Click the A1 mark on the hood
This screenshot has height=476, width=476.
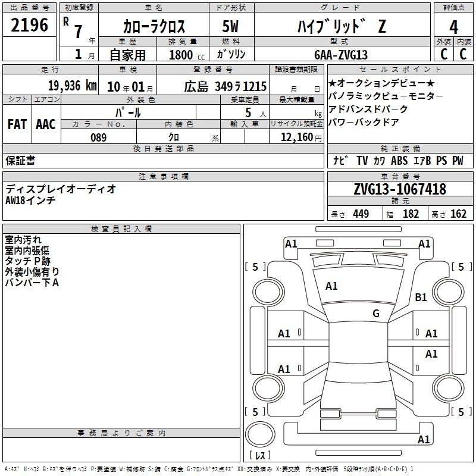[331, 286]
